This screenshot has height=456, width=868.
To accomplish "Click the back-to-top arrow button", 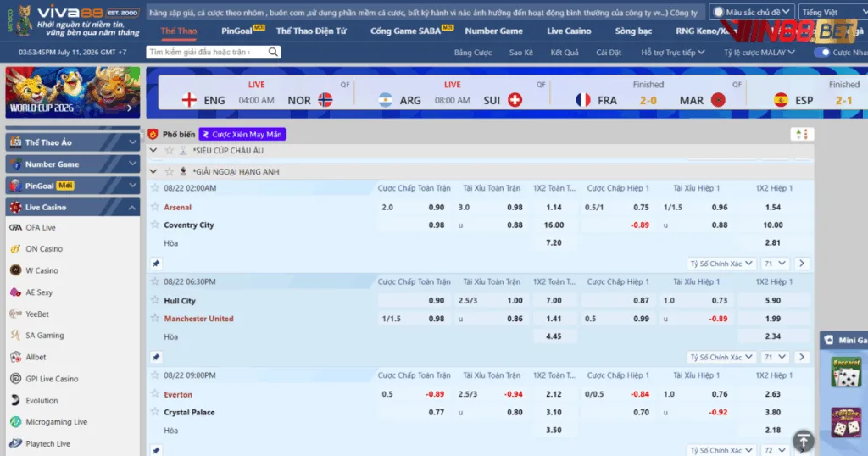I will [804, 441].
